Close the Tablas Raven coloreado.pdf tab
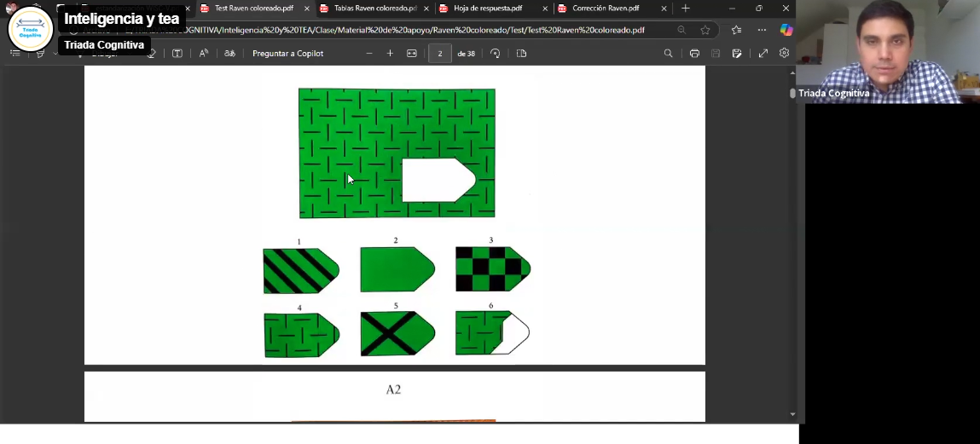 (x=426, y=9)
